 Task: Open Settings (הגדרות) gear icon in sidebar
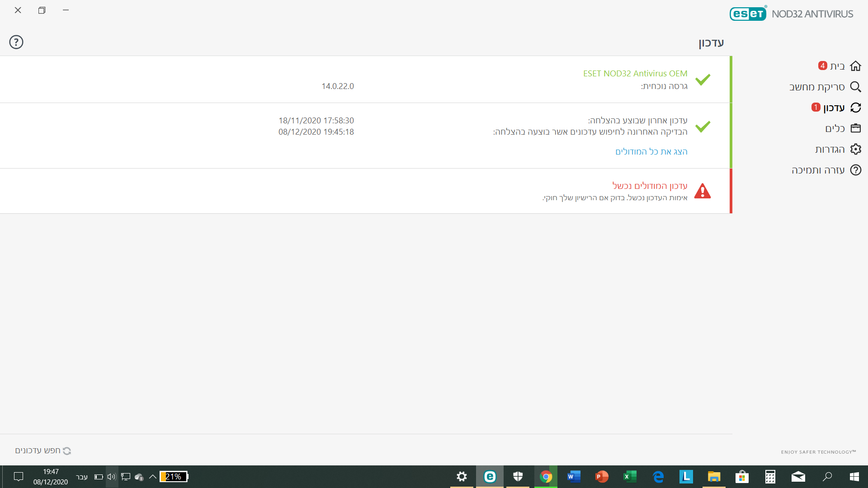pyautogui.click(x=855, y=149)
